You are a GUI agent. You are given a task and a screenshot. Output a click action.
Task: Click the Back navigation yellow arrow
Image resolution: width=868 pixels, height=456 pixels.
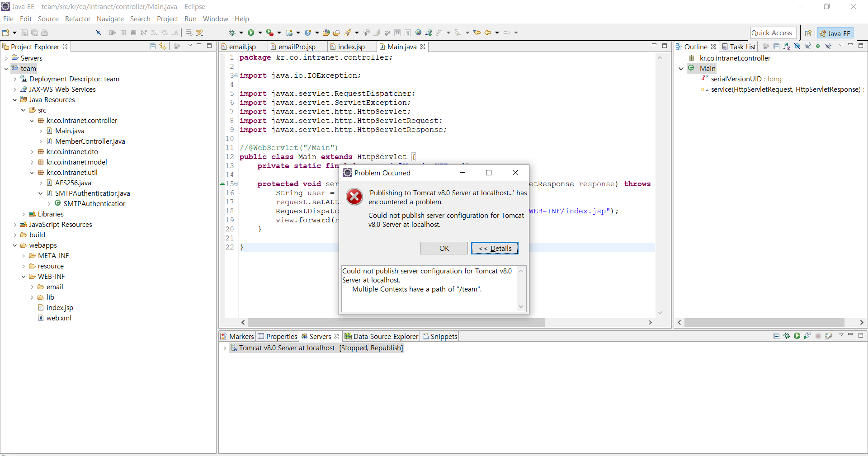click(x=488, y=33)
